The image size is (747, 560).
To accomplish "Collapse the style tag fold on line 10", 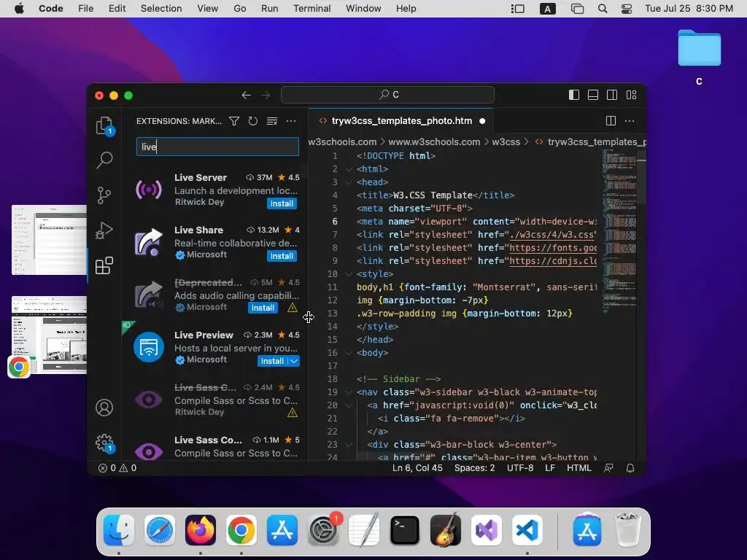I will [349, 274].
